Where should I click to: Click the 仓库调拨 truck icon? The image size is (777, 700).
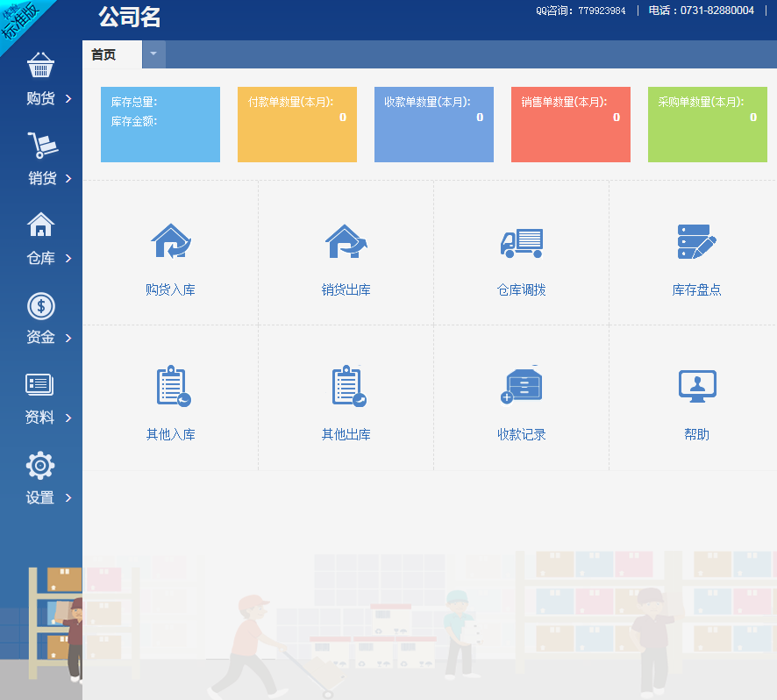(521, 243)
